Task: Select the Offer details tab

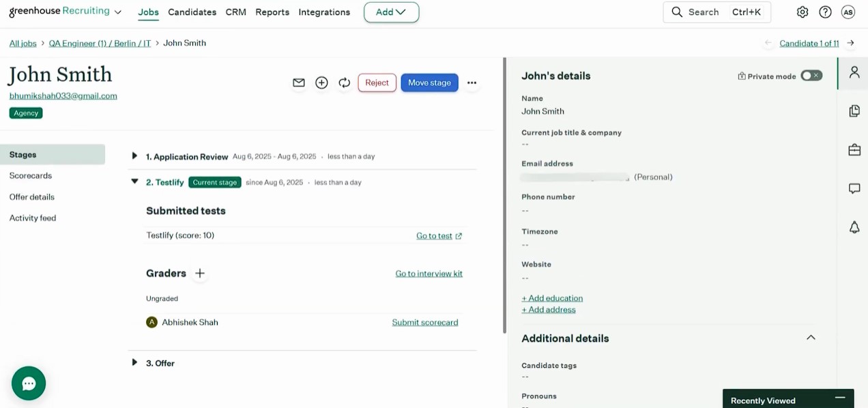Action: coord(32,197)
